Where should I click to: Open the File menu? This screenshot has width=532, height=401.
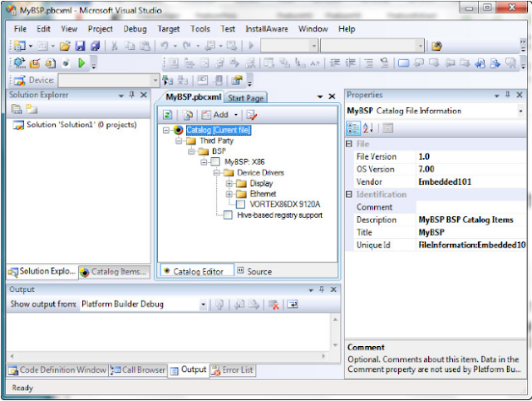[x=20, y=29]
